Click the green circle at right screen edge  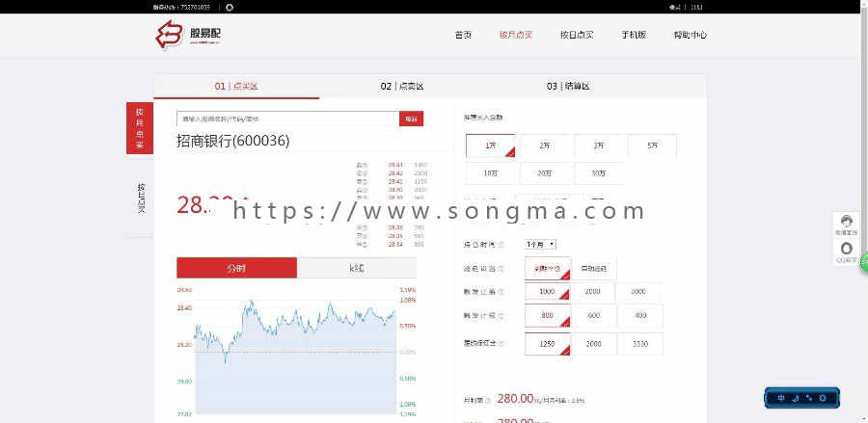point(864,263)
